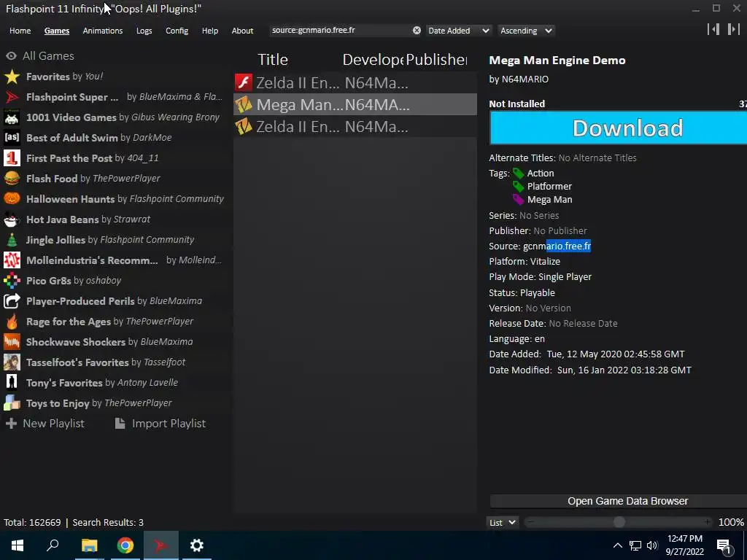Select the Mega Man game row title

pos(299,104)
